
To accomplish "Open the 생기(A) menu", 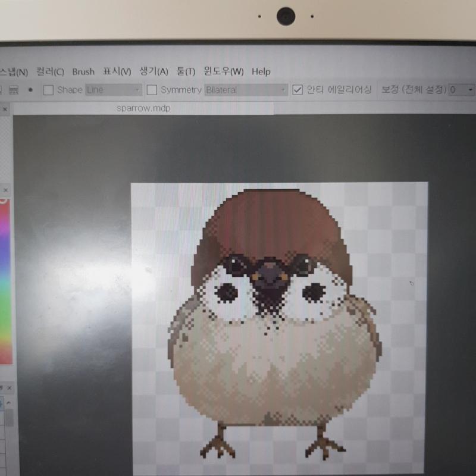I will 154,71.
